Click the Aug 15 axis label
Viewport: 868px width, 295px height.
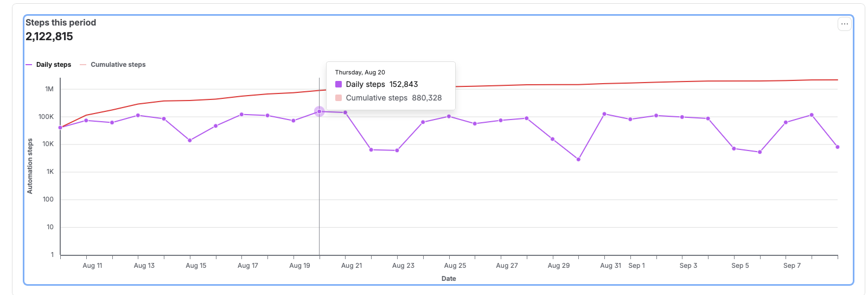196,266
